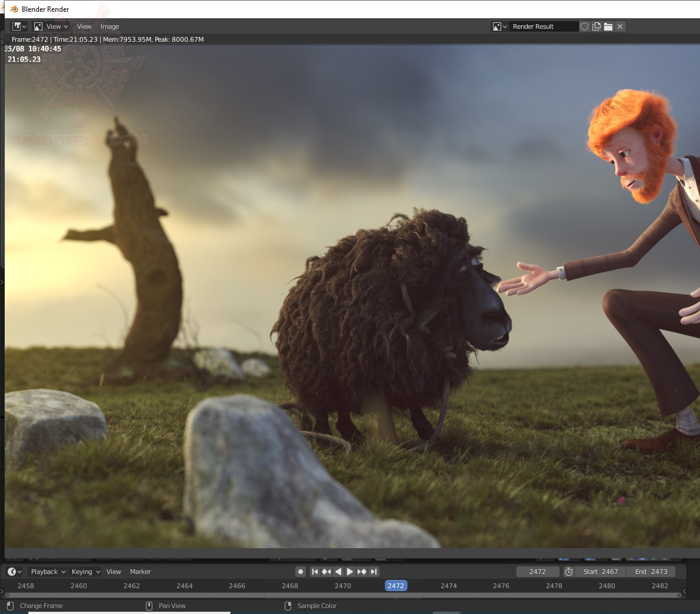Image resolution: width=700 pixels, height=614 pixels.
Task: Click frame 2464 on the timeline ruler
Action: [x=184, y=586]
